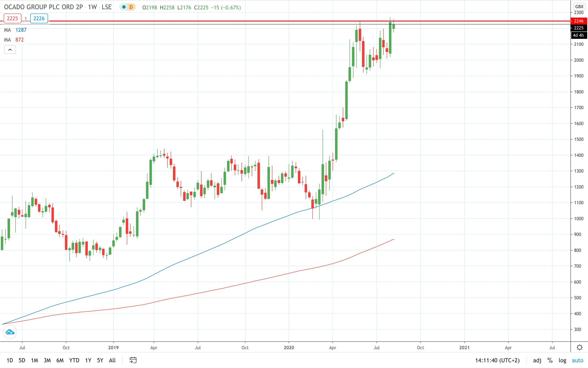Click the green market status dot

click(124, 7)
